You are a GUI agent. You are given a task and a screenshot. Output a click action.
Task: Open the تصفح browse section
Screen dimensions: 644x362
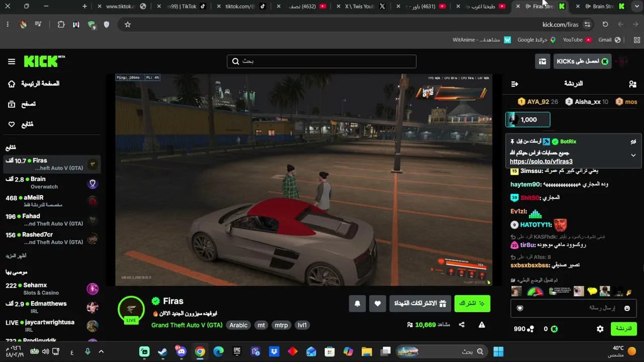point(22,104)
